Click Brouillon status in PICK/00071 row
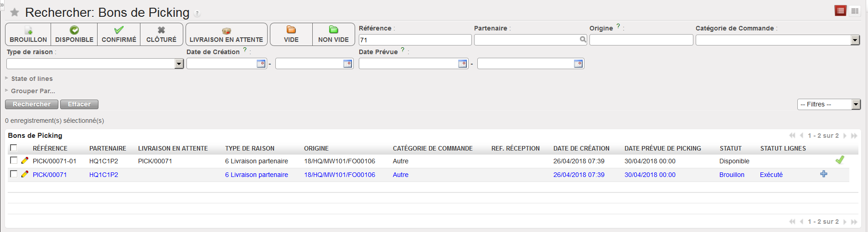This screenshot has width=868, height=232. click(732, 175)
